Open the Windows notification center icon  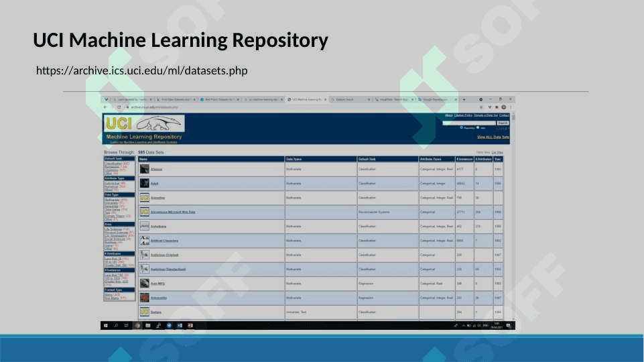tap(509, 325)
